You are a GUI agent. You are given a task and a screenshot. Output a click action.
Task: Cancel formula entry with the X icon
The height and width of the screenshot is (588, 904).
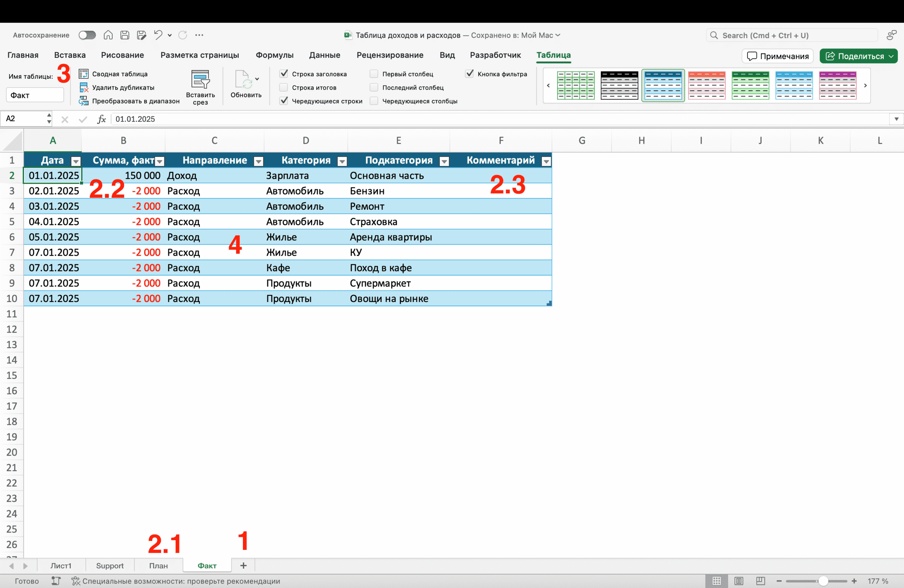65,119
